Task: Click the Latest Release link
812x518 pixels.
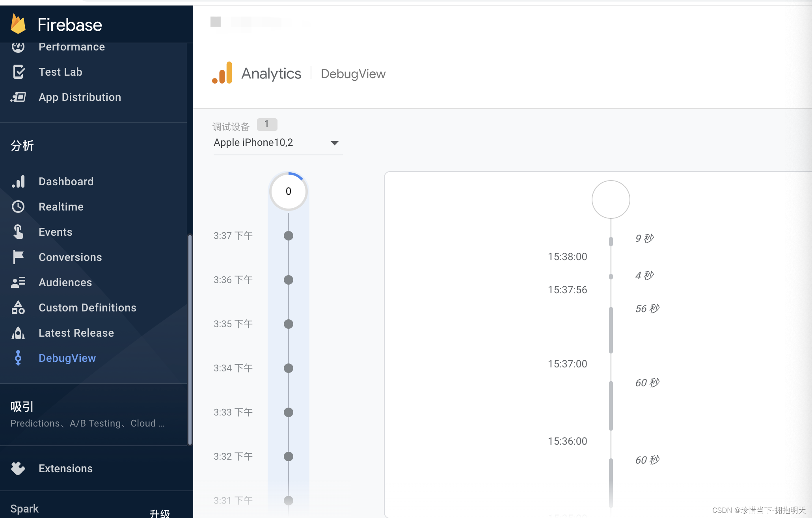Action: pos(76,333)
